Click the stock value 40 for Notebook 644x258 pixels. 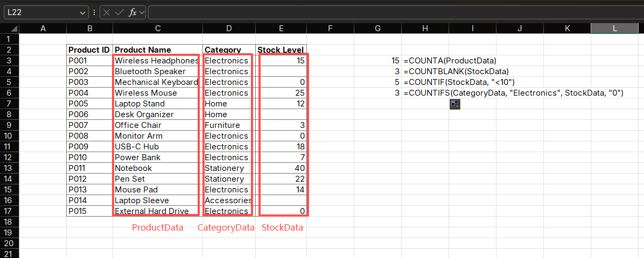point(281,168)
